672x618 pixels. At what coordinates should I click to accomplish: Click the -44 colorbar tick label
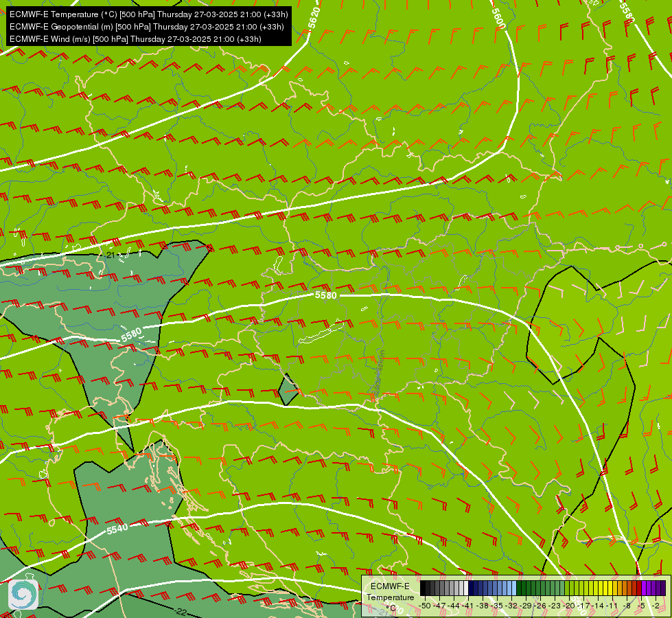coord(454,606)
